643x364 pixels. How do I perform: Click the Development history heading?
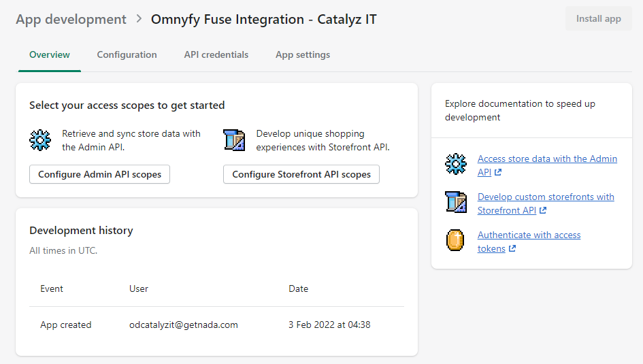pyautogui.click(x=81, y=231)
